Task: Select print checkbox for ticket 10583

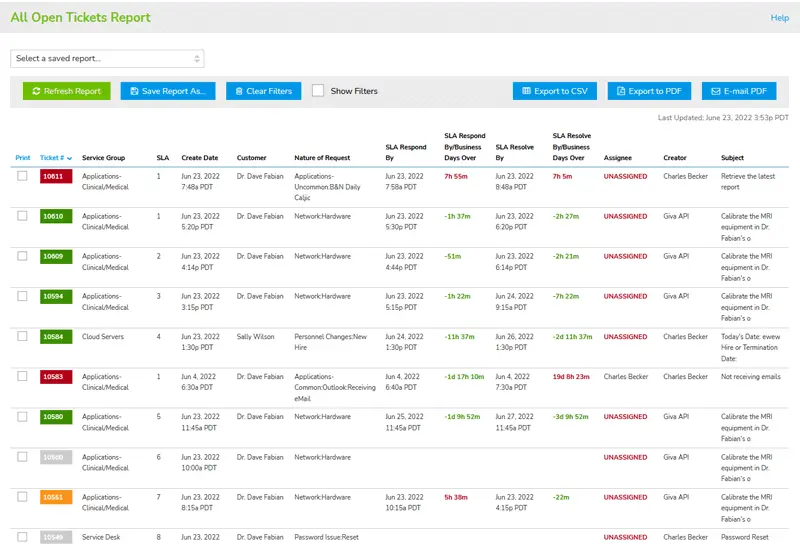Action: point(22,377)
